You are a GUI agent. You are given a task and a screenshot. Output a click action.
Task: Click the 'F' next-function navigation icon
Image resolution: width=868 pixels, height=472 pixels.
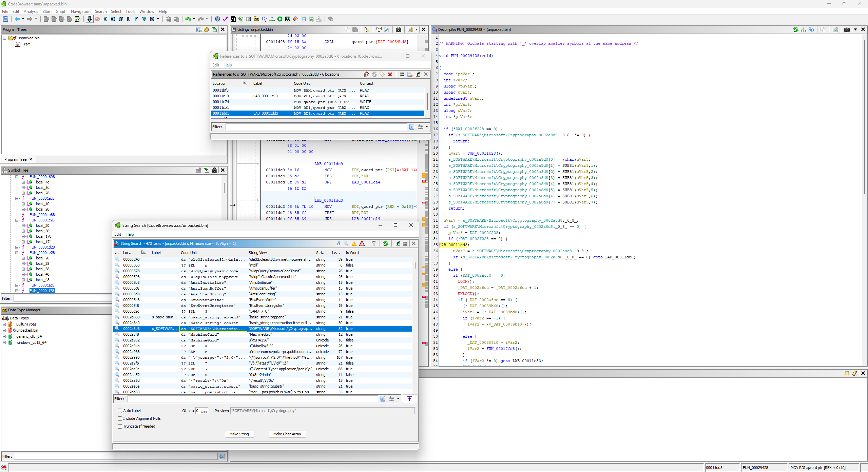click(x=136, y=19)
